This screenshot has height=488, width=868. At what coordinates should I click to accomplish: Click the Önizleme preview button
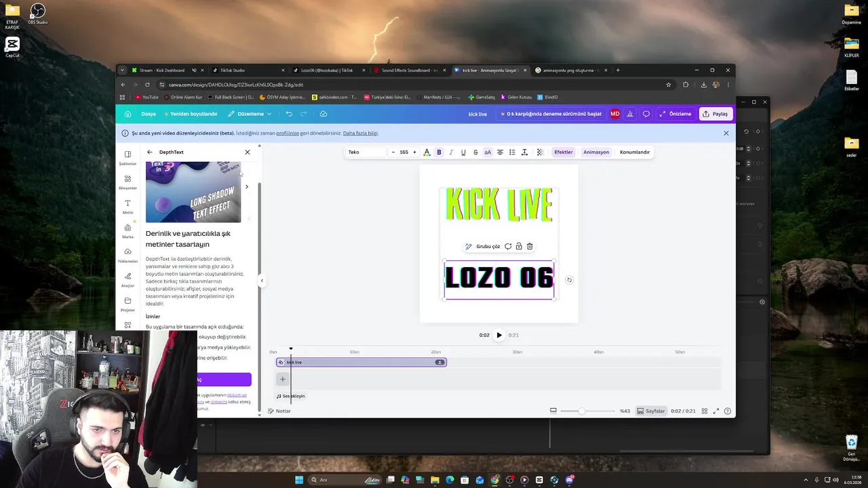(675, 114)
